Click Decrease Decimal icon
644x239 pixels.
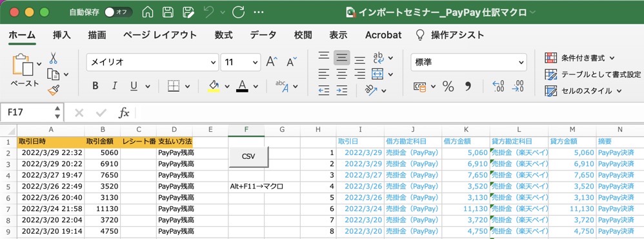click(518, 87)
